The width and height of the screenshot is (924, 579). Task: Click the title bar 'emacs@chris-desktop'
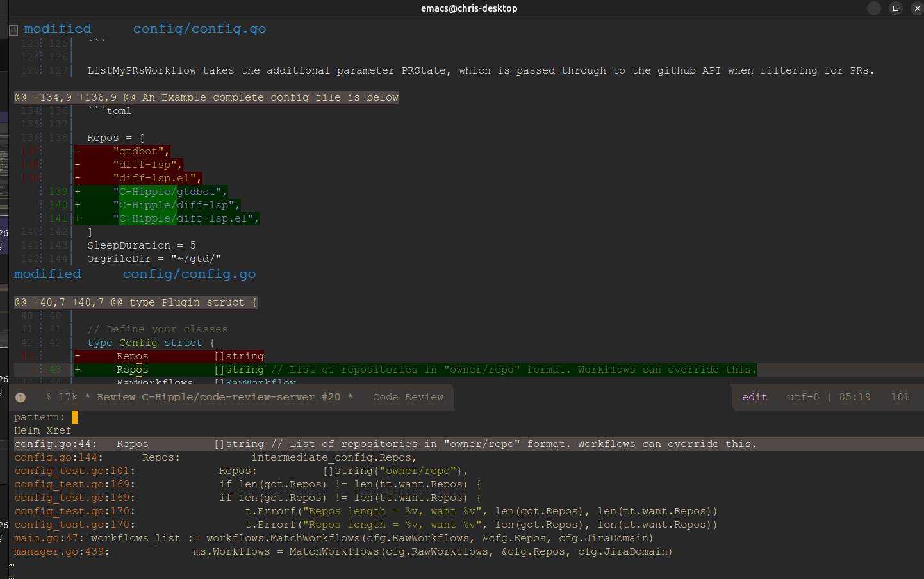tap(469, 8)
